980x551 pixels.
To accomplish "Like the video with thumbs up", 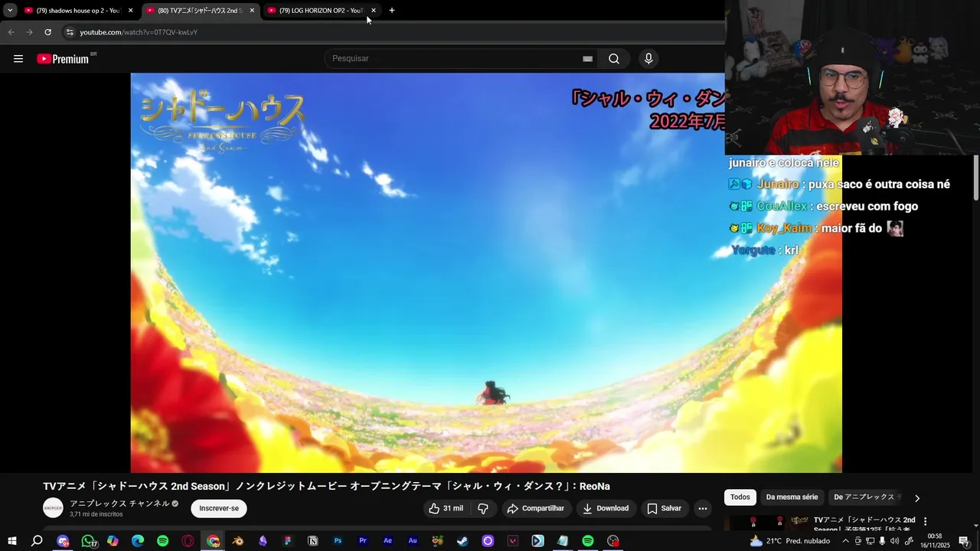I will coord(446,508).
